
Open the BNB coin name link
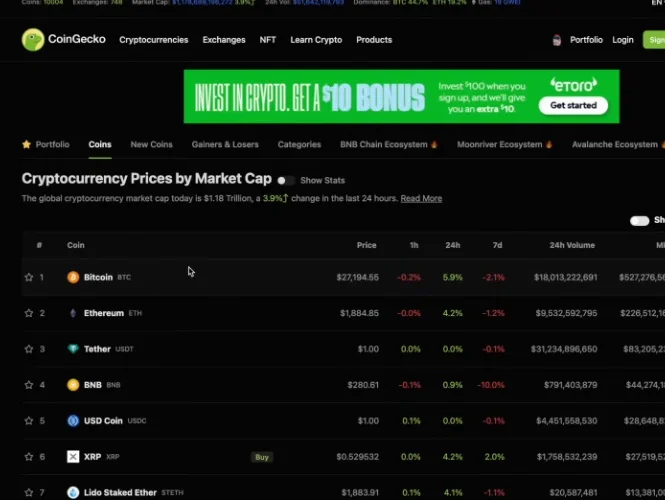(92, 385)
